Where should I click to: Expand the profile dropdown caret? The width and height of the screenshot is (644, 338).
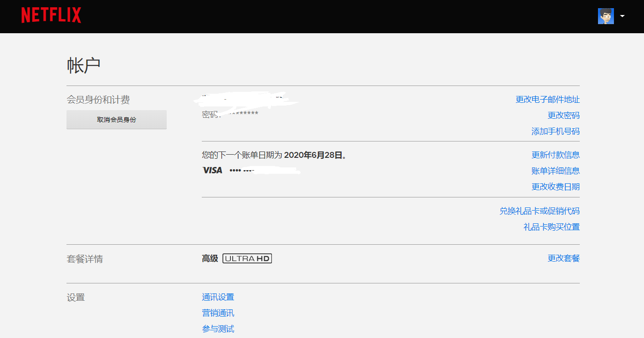click(x=622, y=16)
